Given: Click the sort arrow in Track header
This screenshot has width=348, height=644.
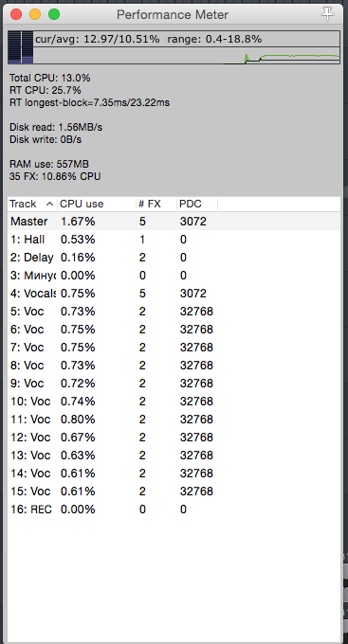Looking at the screenshot, I should pos(49,204).
